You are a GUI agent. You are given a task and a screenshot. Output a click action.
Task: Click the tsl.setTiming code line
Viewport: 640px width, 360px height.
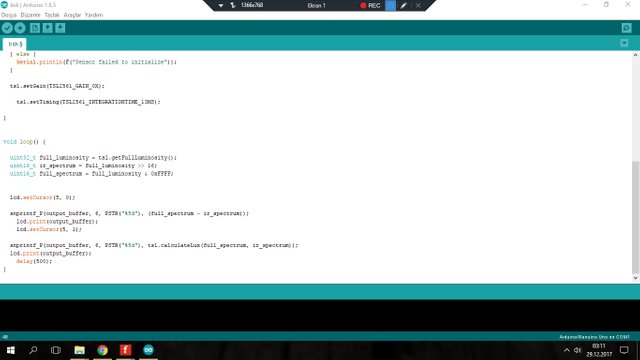click(88, 102)
